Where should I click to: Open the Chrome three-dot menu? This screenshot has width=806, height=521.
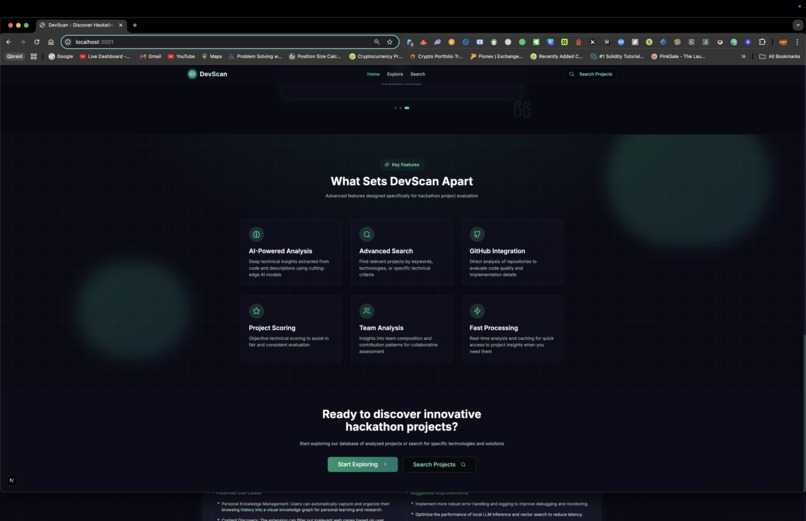[797, 42]
